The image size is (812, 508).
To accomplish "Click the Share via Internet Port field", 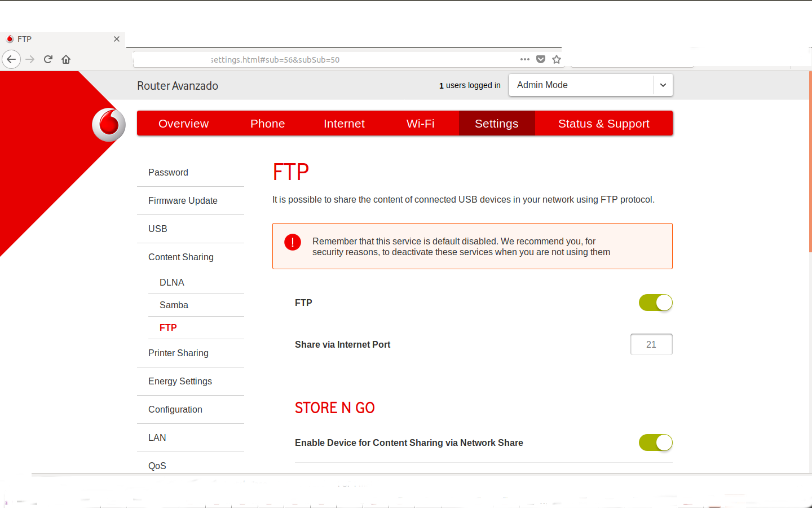I will (651, 344).
